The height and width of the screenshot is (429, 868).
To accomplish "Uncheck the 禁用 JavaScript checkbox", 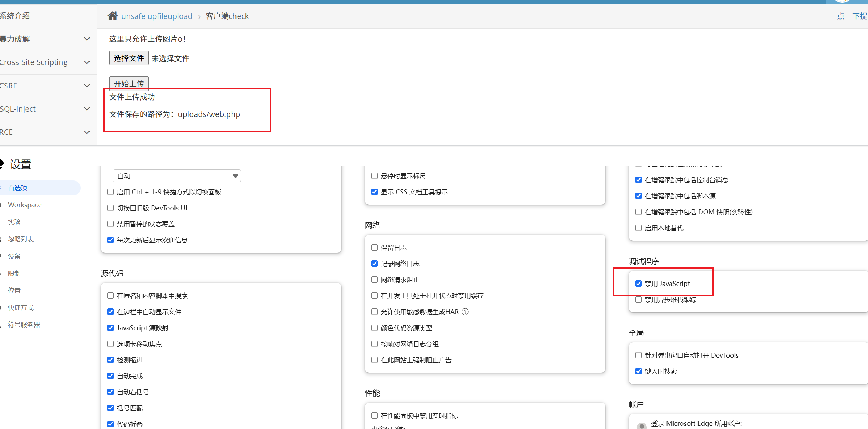I will 639,284.
